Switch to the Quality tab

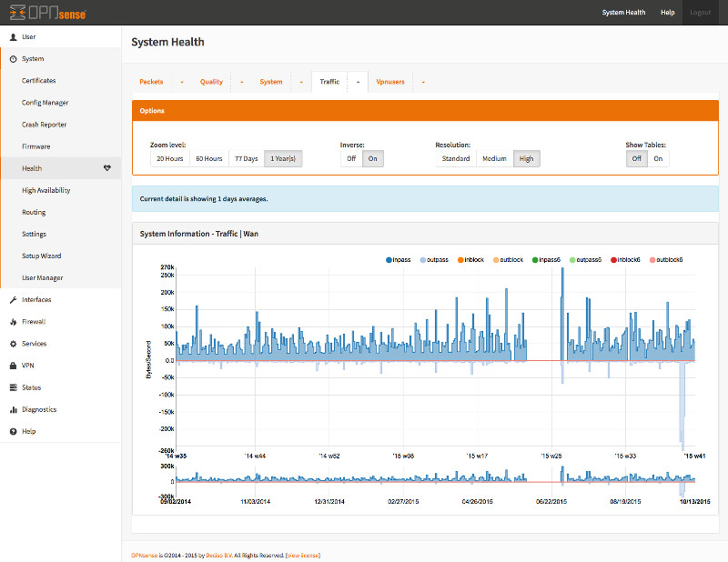tap(211, 82)
